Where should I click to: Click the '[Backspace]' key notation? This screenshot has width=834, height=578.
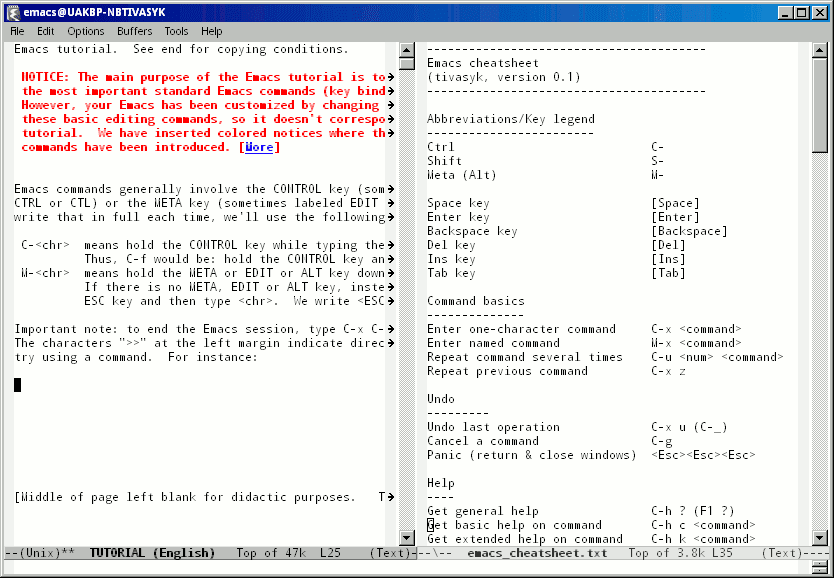[x=689, y=231]
